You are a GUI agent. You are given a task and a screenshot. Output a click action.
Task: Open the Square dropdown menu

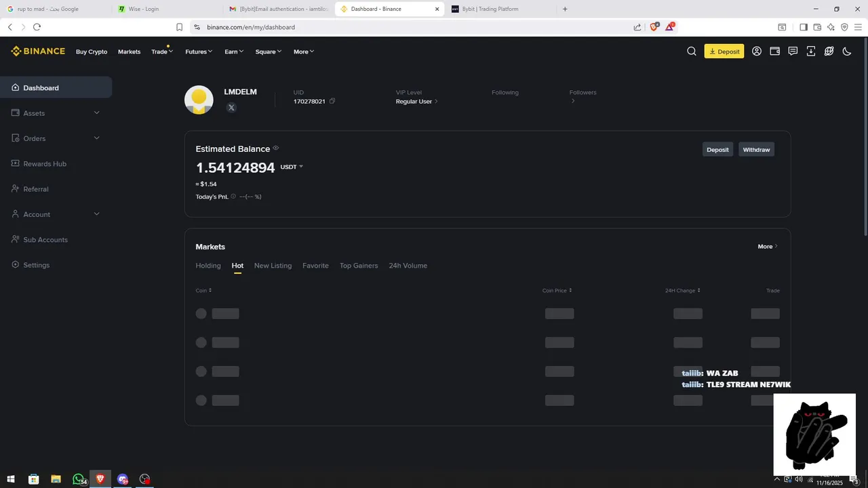tap(269, 52)
